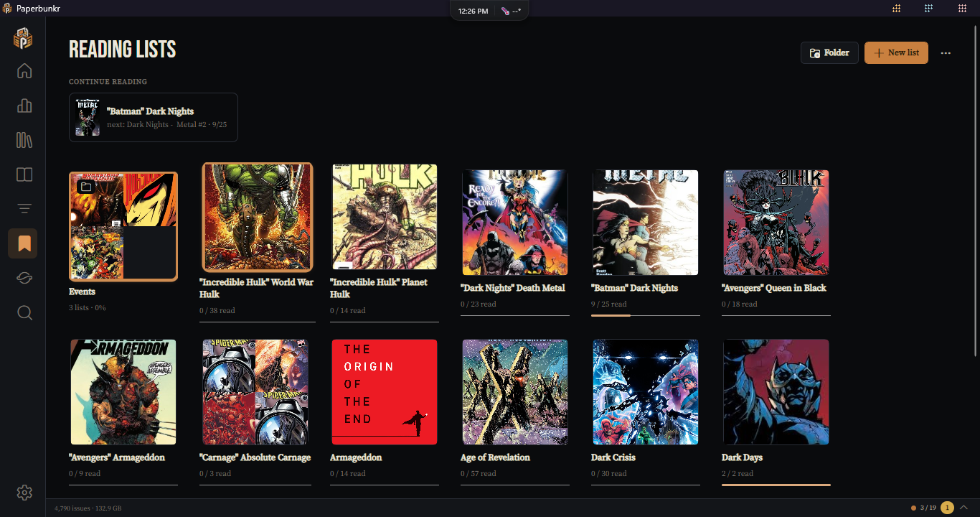The height and width of the screenshot is (517, 980).
Task: Open Age of Revelation cover thumbnail
Action: (x=515, y=392)
